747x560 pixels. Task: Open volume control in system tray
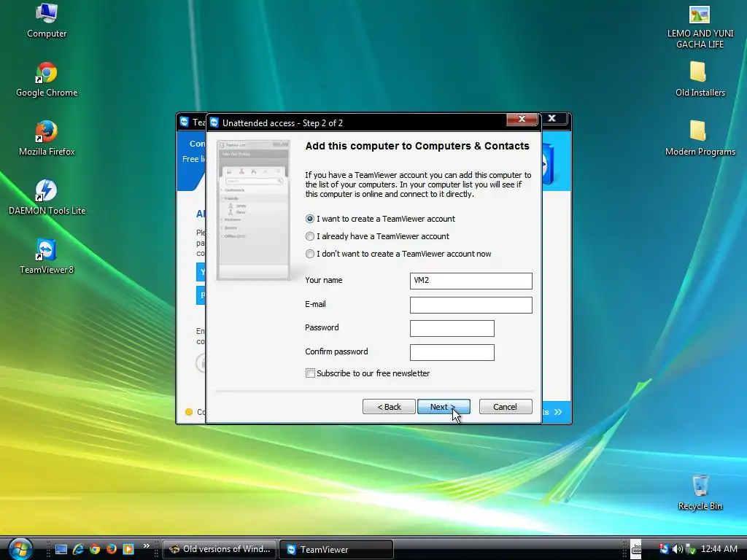coord(677,549)
